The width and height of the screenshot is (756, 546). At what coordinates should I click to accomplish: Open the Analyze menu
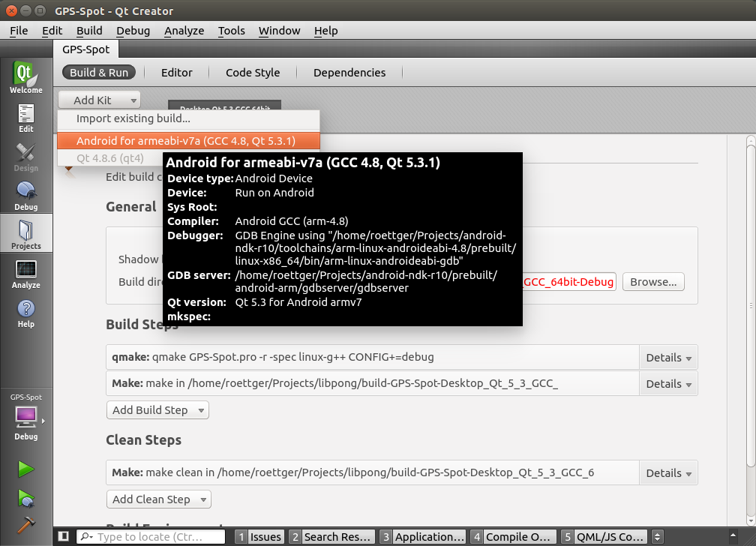(x=184, y=31)
